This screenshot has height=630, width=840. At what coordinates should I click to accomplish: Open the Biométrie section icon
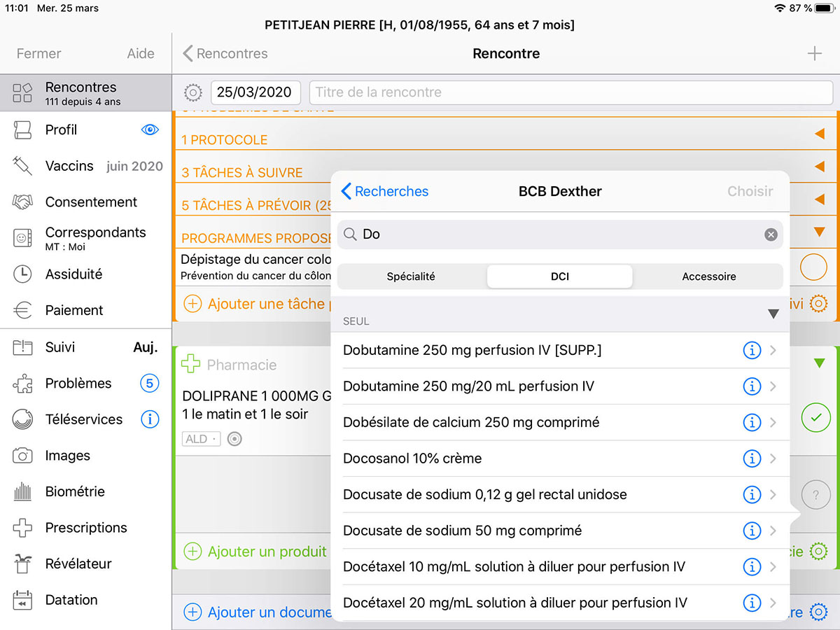point(22,491)
